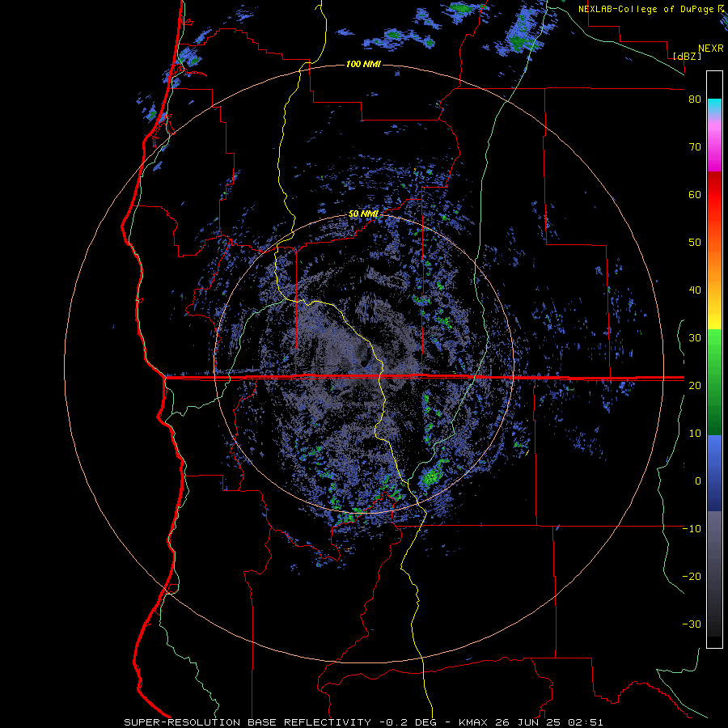
Task: Click the 30 value on the dBZ scale
Action: (695, 337)
